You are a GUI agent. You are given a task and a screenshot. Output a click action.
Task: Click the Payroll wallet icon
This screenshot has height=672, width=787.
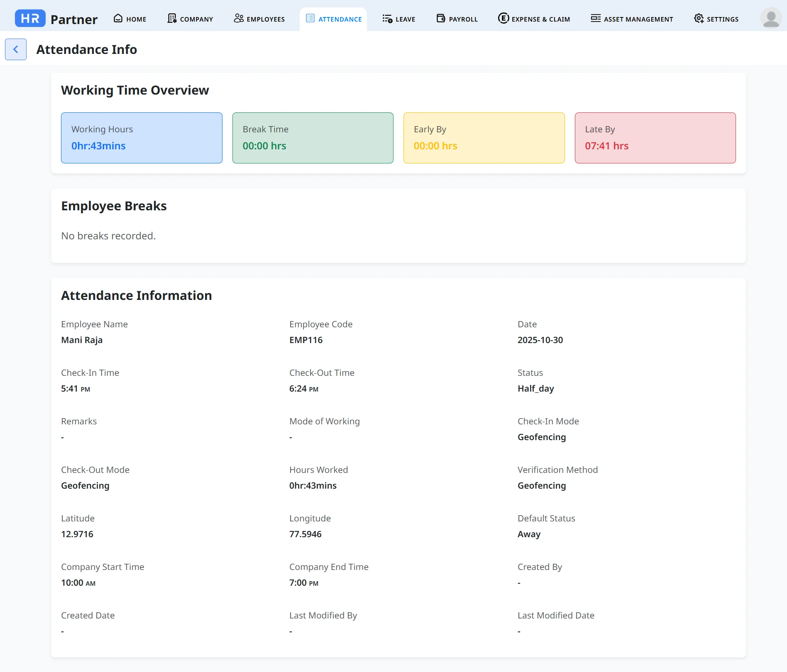point(441,19)
